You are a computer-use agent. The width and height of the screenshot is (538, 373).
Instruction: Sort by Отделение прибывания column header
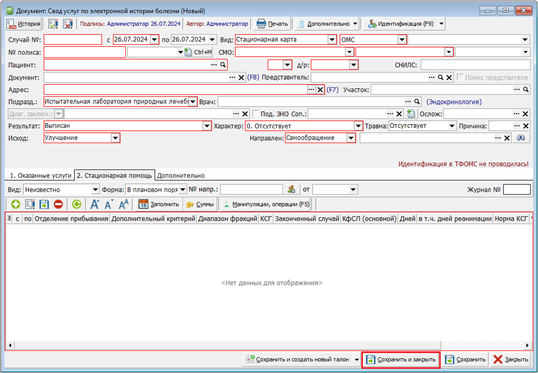[x=71, y=219]
